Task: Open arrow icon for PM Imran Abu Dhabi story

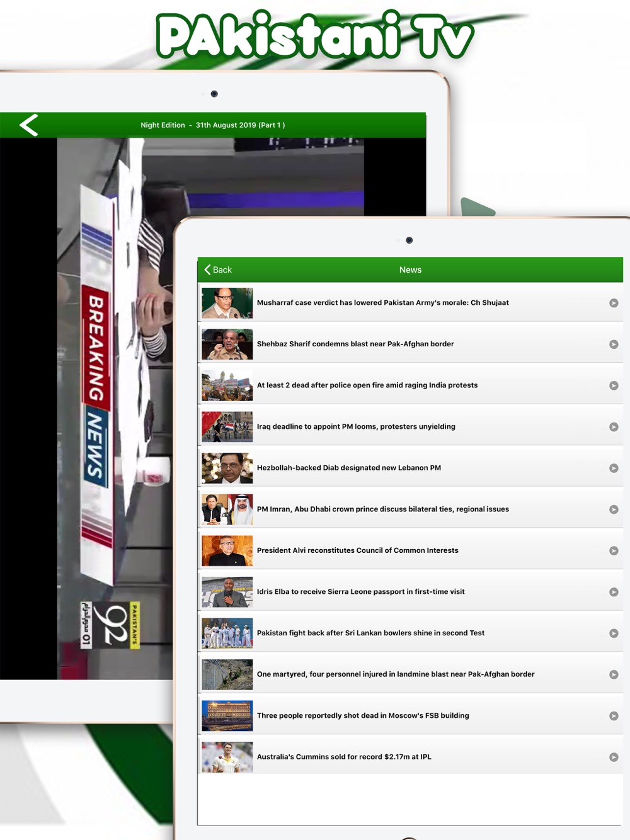Action: point(614,509)
